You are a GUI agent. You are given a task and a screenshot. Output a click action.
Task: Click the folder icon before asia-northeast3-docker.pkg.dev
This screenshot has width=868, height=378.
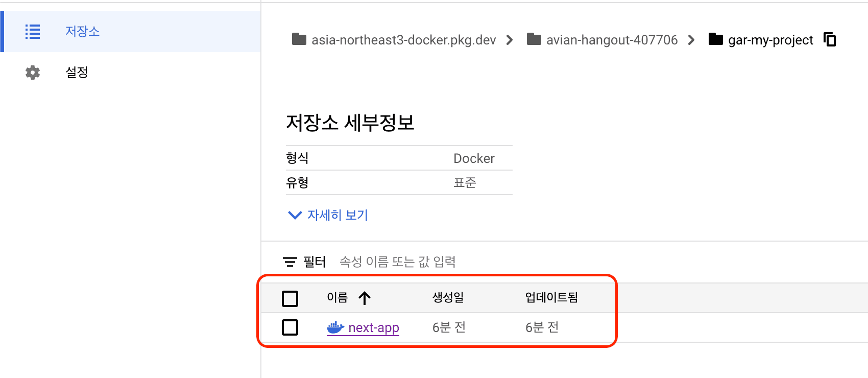tap(299, 39)
